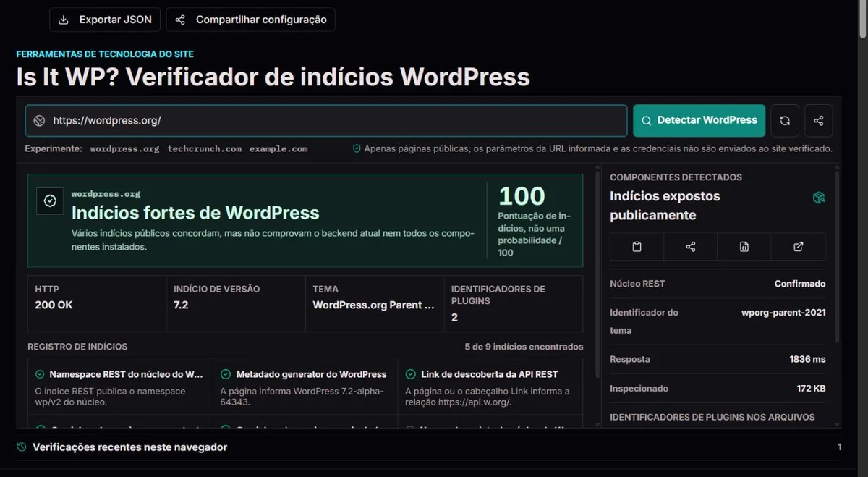Click the Resposta value 1836 ms
The width and height of the screenshot is (868, 477).
(x=807, y=359)
